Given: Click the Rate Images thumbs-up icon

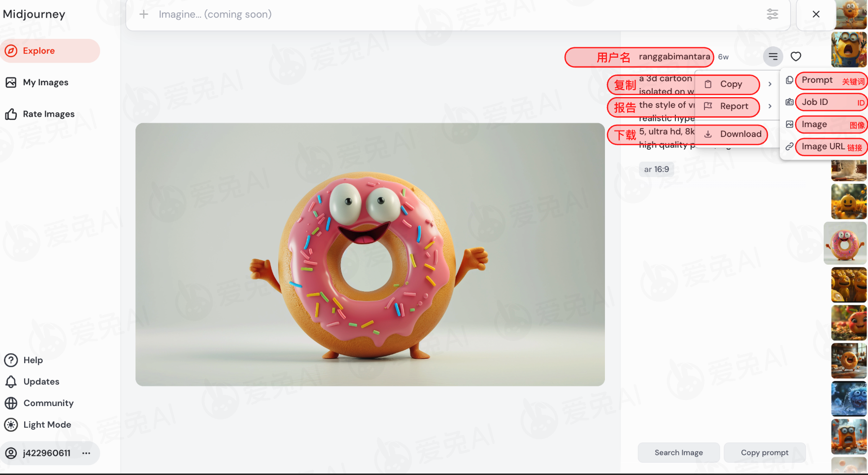Looking at the screenshot, I should click(x=11, y=114).
